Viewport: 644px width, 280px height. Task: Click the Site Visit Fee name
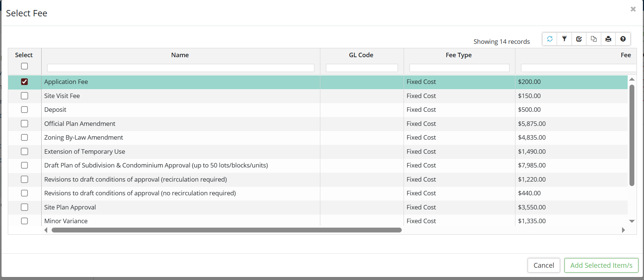coord(62,96)
